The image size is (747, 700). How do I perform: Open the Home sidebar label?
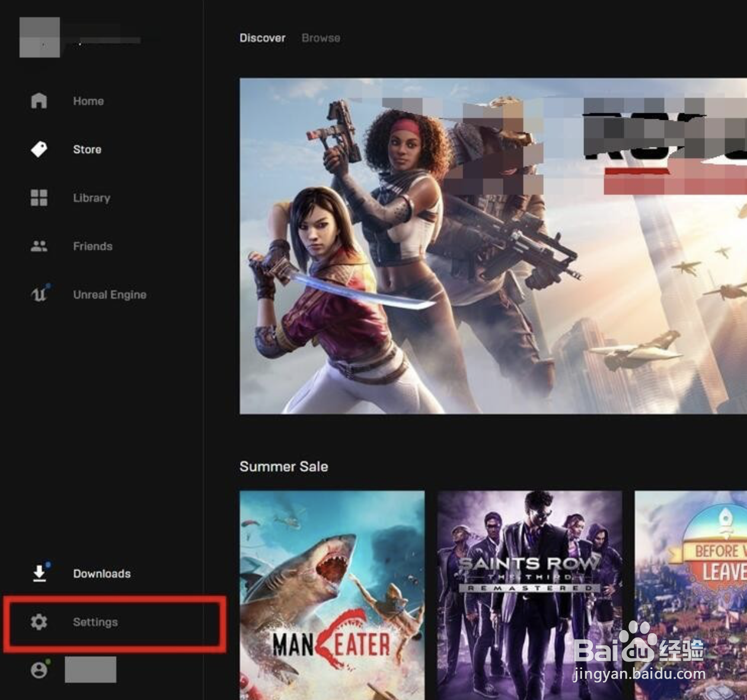(x=88, y=101)
